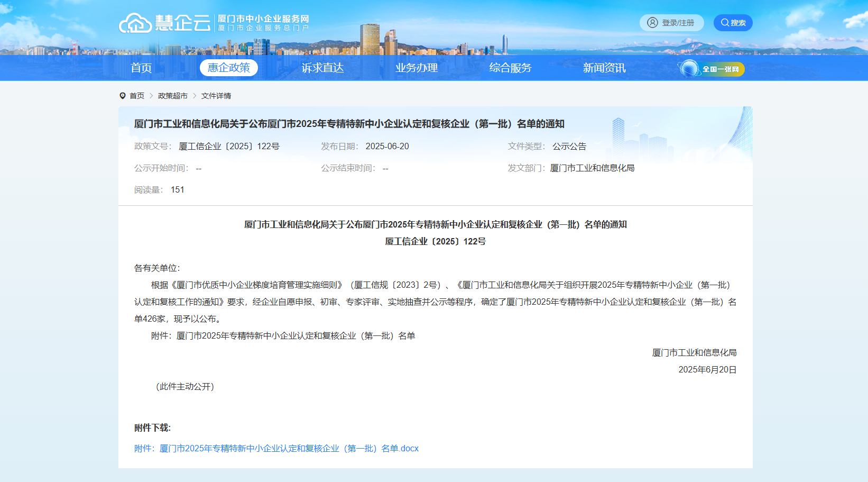Click the 附件下载: heading

(x=152, y=428)
